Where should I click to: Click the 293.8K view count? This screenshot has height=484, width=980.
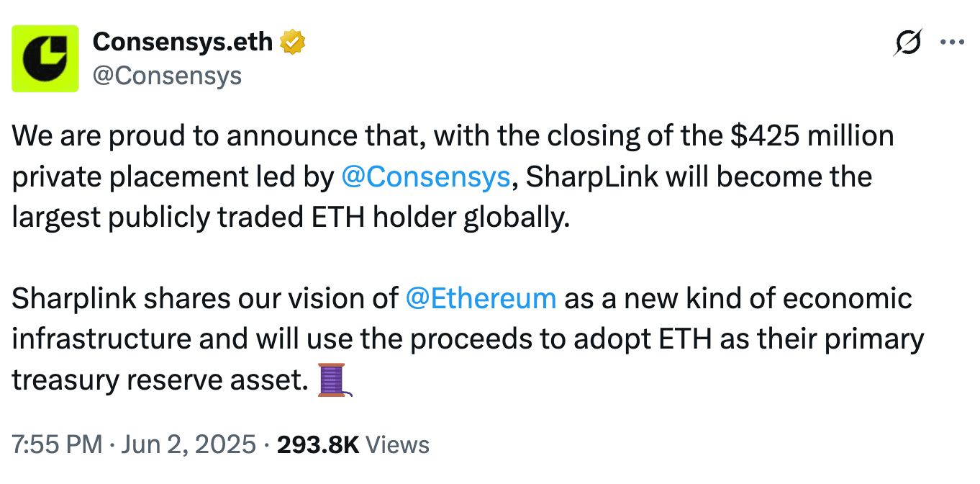(x=317, y=444)
